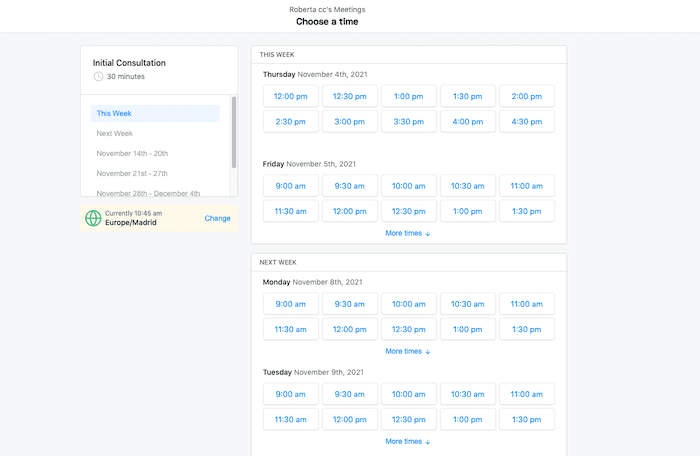Choose Monday 1:30 pm time slot
This screenshot has height=456, width=700.
527,329
